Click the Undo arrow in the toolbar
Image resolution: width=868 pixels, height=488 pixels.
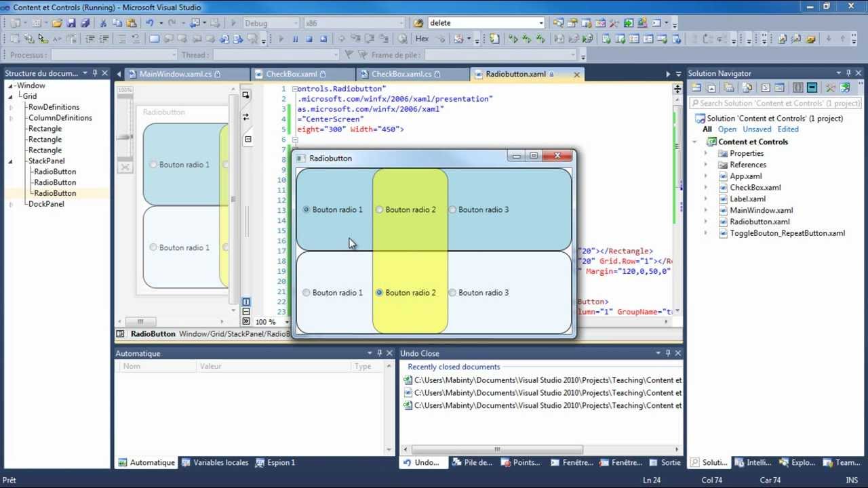point(149,23)
